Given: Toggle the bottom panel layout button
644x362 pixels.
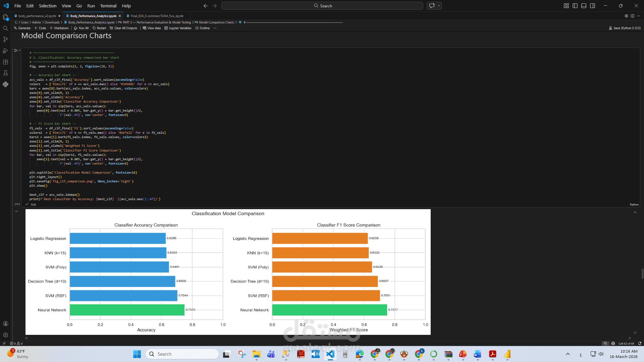Looking at the screenshot, I should (584, 6).
